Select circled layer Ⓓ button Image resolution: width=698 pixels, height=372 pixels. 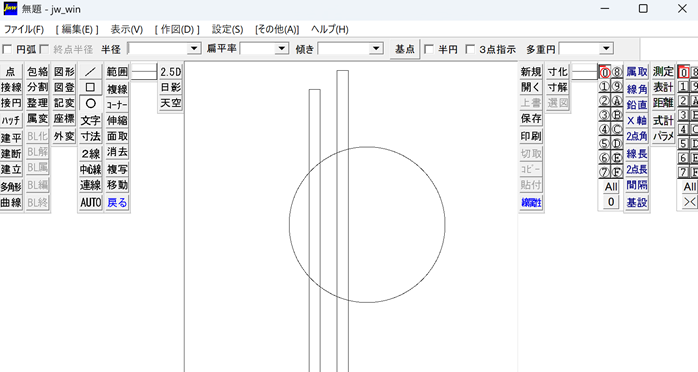[617, 143]
